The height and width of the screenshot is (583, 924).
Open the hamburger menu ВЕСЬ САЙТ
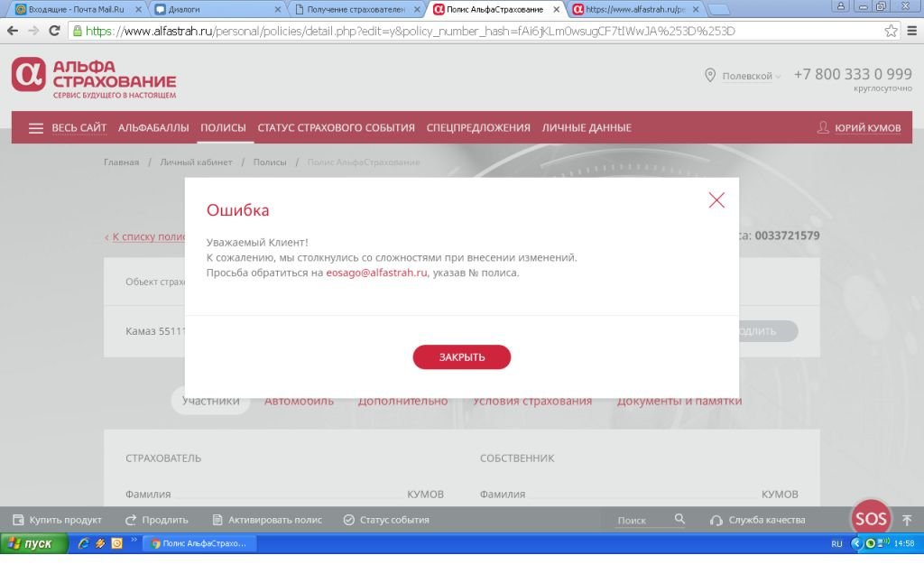click(x=67, y=128)
